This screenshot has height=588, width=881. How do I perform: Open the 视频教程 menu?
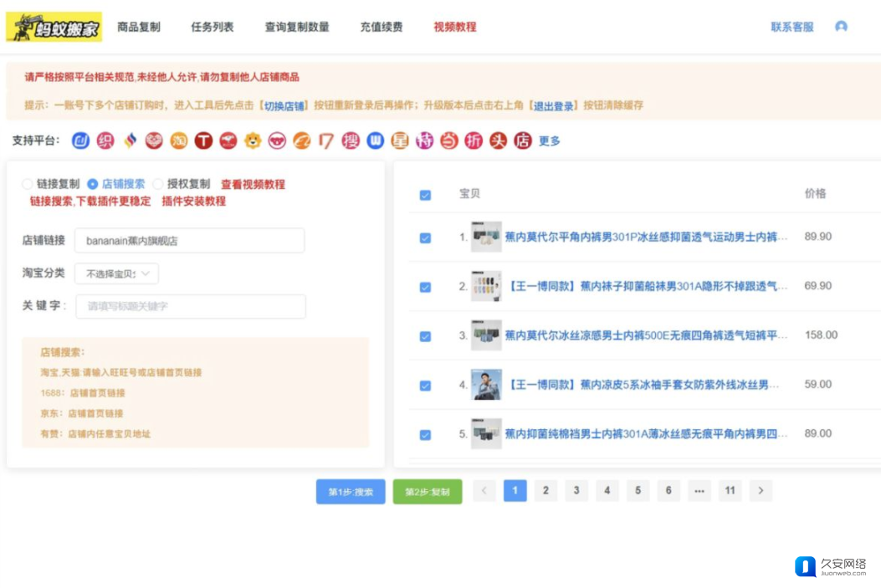click(x=455, y=27)
